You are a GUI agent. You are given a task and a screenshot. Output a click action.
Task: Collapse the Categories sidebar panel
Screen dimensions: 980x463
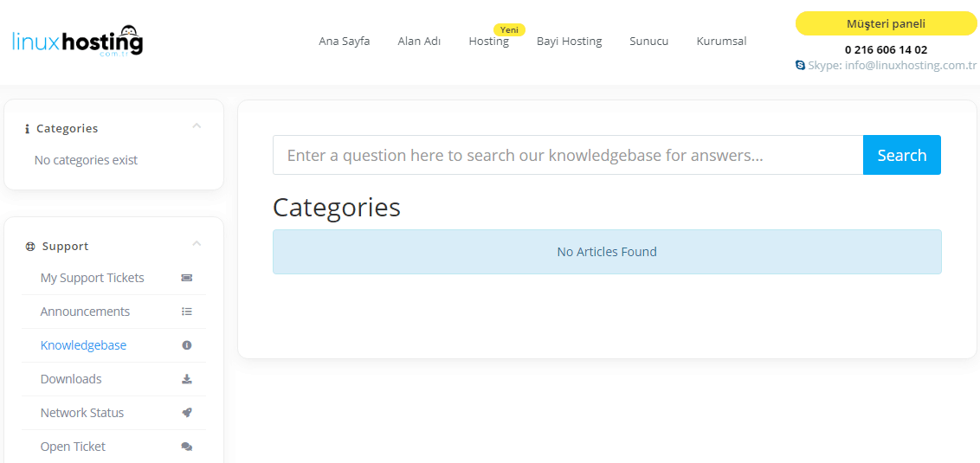click(x=197, y=125)
